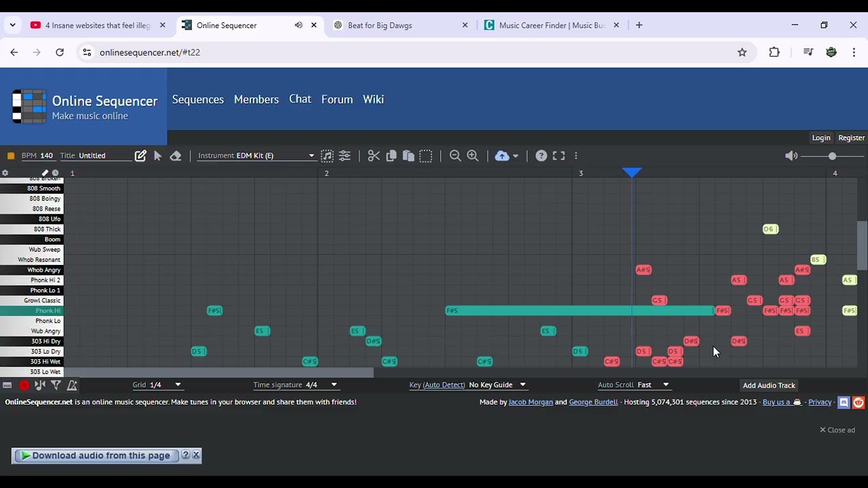Open the Reddit icon in the footer
The height and width of the screenshot is (488, 868).
[859, 403]
